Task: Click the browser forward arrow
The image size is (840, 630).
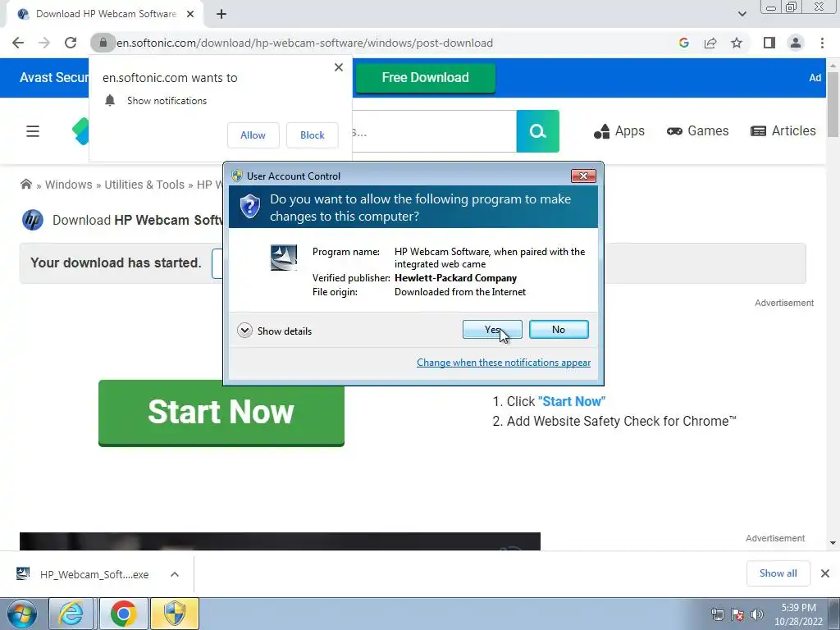Action: click(44, 43)
